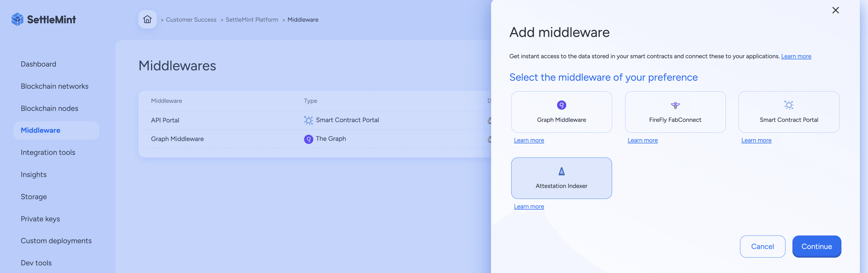Screen dimensions: 868x273
Task: Open the Graph Middleware table row name
Action: (x=177, y=139)
